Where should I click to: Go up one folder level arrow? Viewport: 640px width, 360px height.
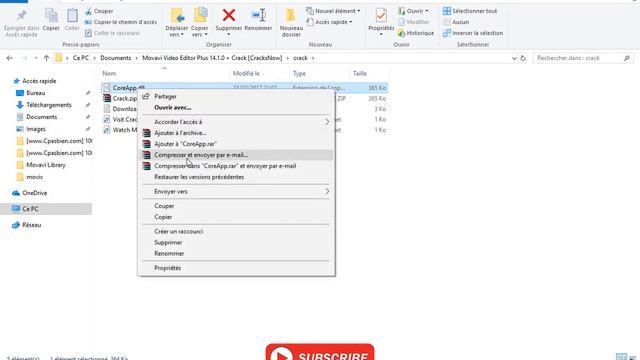coord(46,58)
